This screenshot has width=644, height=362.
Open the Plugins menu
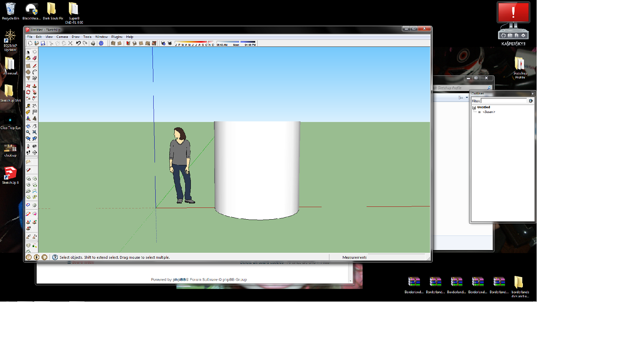point(117,37)
